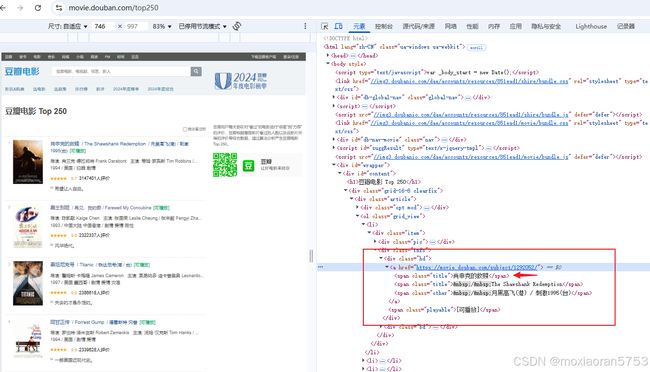650x372 pixels.
Task: Reload the page with the refresh icon
Action: [x=38, y=7]
